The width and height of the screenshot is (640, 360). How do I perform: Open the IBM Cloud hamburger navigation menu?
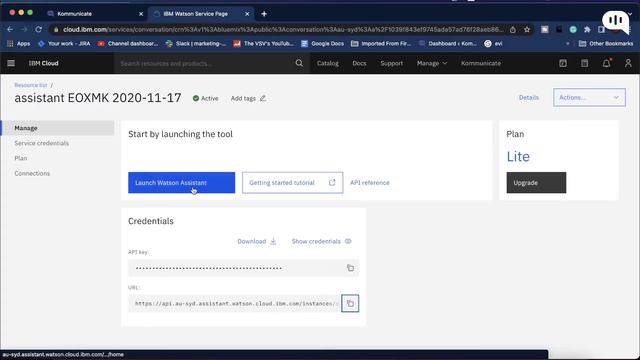pyautogui.click(x=11, y=63)
